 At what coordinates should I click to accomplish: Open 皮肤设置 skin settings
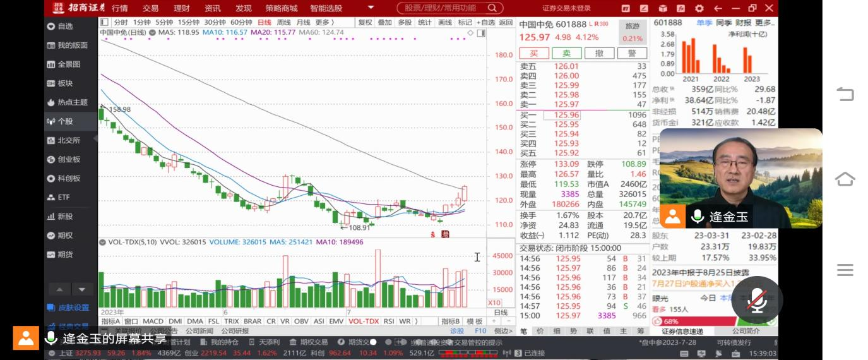tap(73, 308)
